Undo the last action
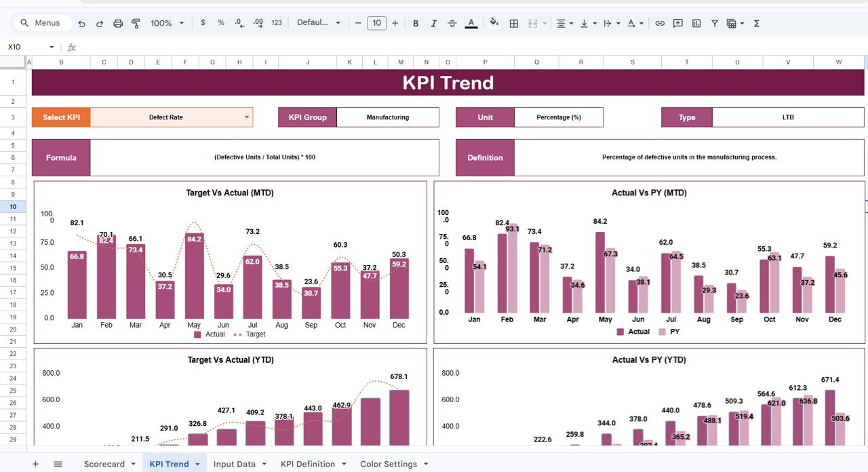The width and height of the screenshot is (868, 472). click(x=81, y=22)
